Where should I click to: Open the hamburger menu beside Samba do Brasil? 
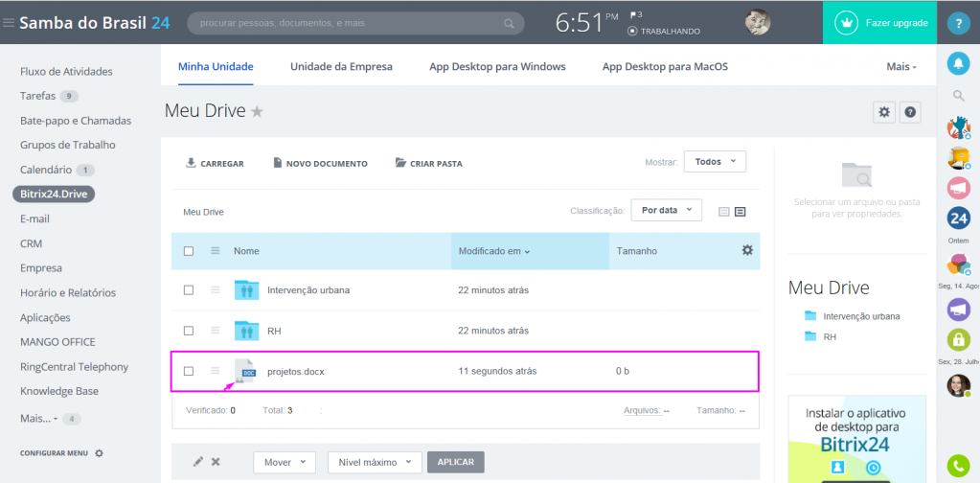pyautogui.click(x=8, y=23)
